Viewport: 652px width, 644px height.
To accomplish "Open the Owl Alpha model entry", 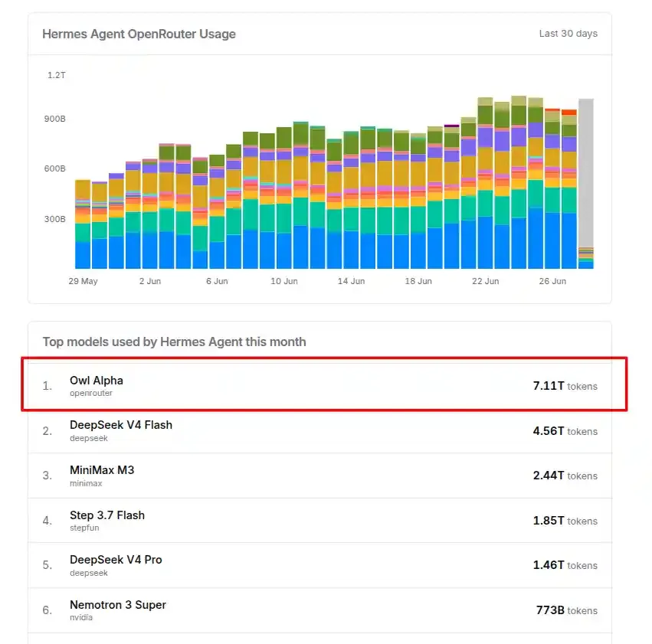I will point(319,386).
